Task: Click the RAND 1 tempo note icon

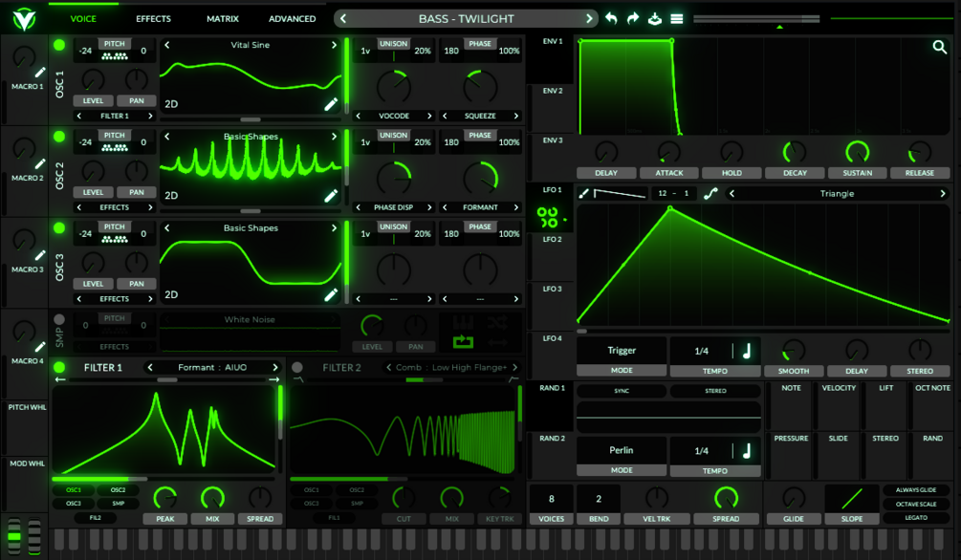Action: pos(747,451)
